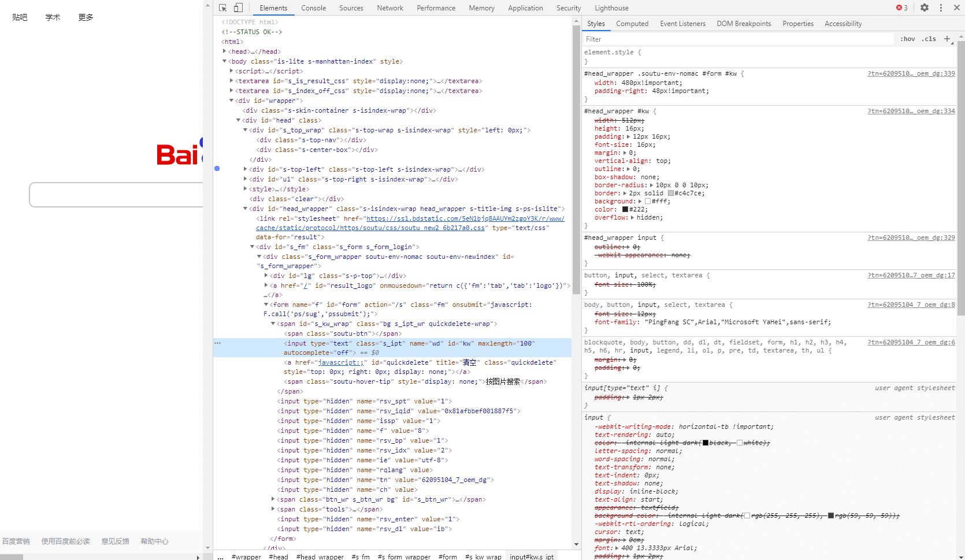Expand the border-radius shorthand triangle
Image resolution: width=965 pixels, height=560 pixels.
[652, 186]
